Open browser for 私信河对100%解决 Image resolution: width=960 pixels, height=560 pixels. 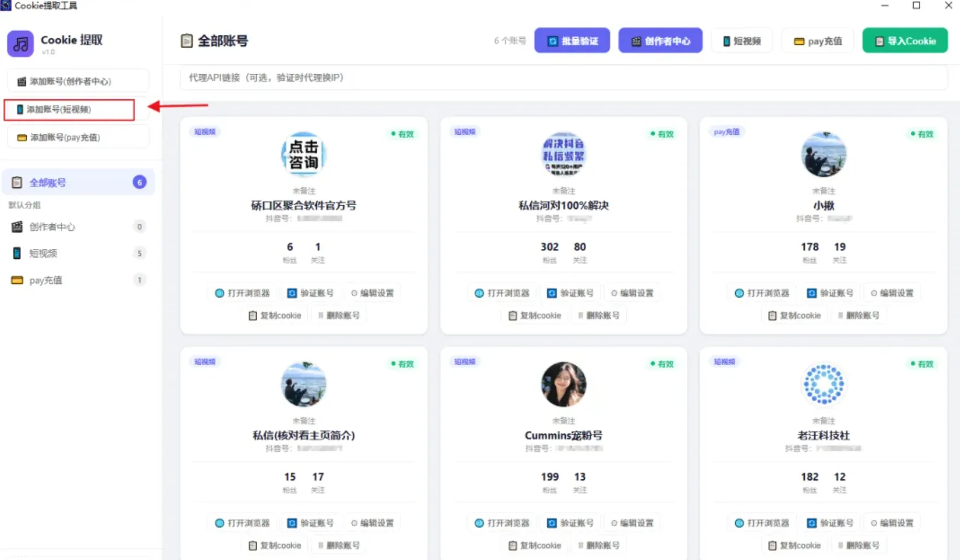pos(502,293)
